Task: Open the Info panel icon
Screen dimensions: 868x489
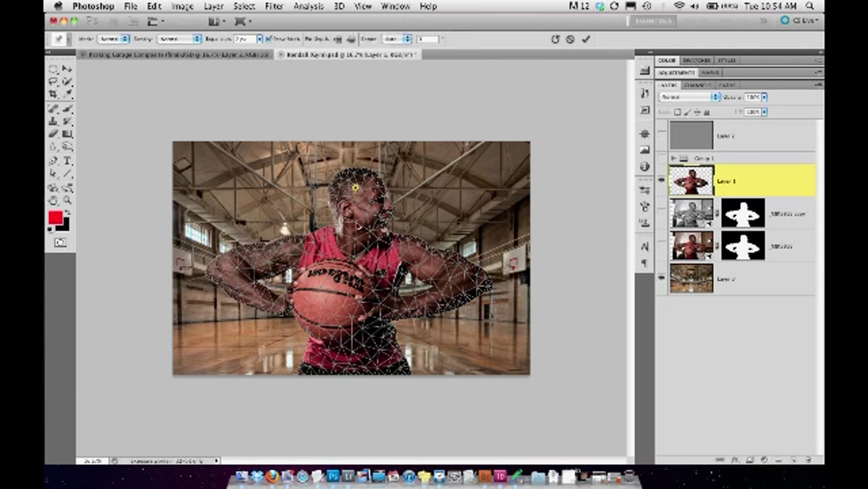Action: 644,166
